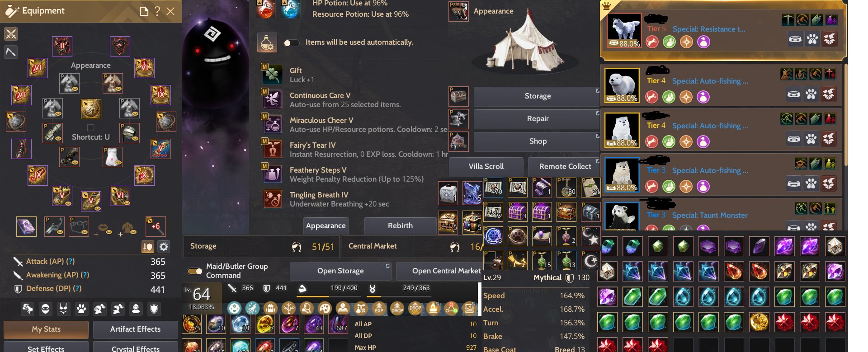Viewport: 868px width, 352px height.
Task: Click the crossed swords icon in Equipment panel
Action: 11,34
